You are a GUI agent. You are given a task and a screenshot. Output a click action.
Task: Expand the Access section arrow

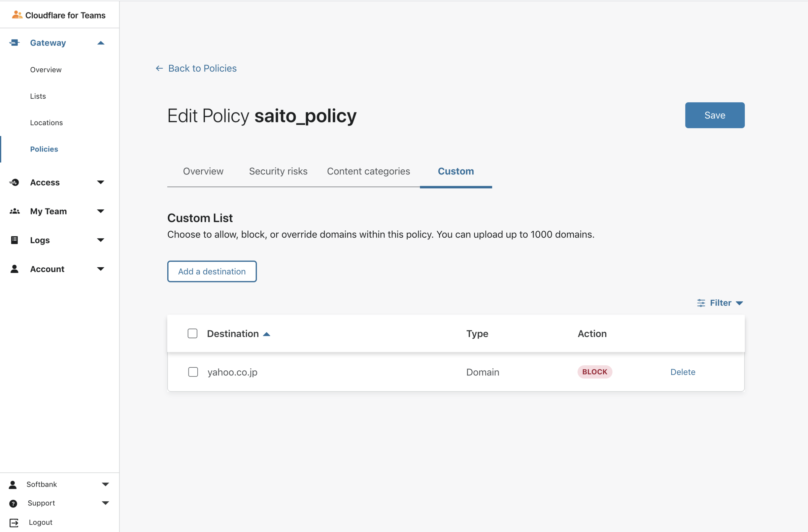(x=100, y=182)
